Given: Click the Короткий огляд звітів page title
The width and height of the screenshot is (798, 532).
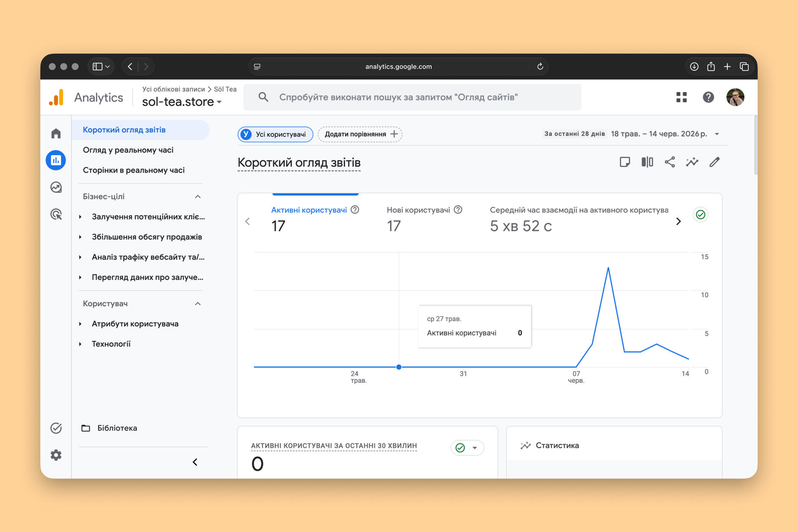Looking at the screenshot, I should (299, 163).
